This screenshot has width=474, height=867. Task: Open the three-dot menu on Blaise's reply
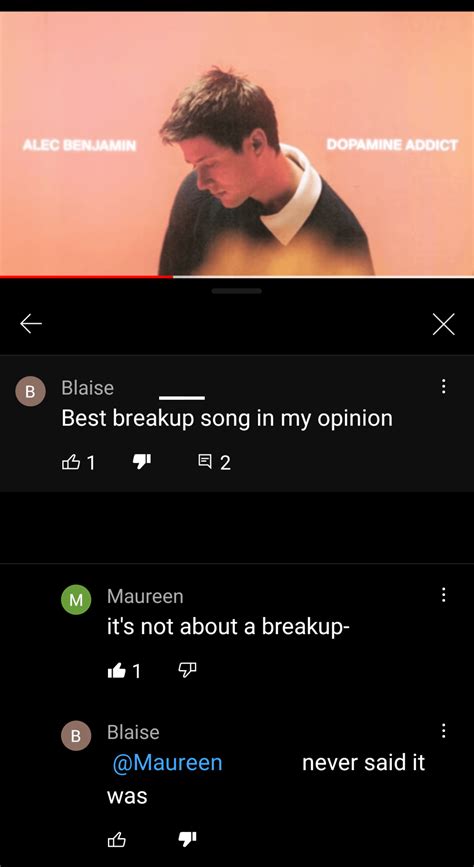click(443, 730)
